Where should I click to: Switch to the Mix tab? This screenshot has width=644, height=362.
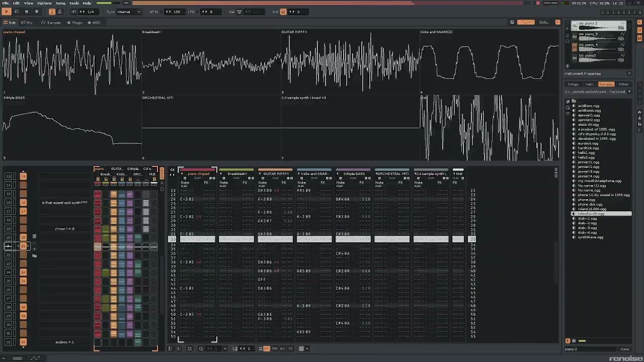point(27,23)
